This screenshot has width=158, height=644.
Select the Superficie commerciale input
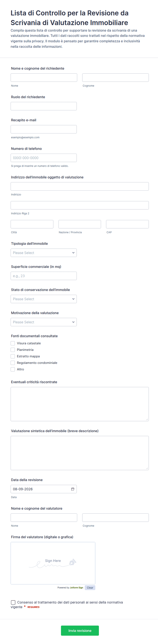[x=44, y=276]
